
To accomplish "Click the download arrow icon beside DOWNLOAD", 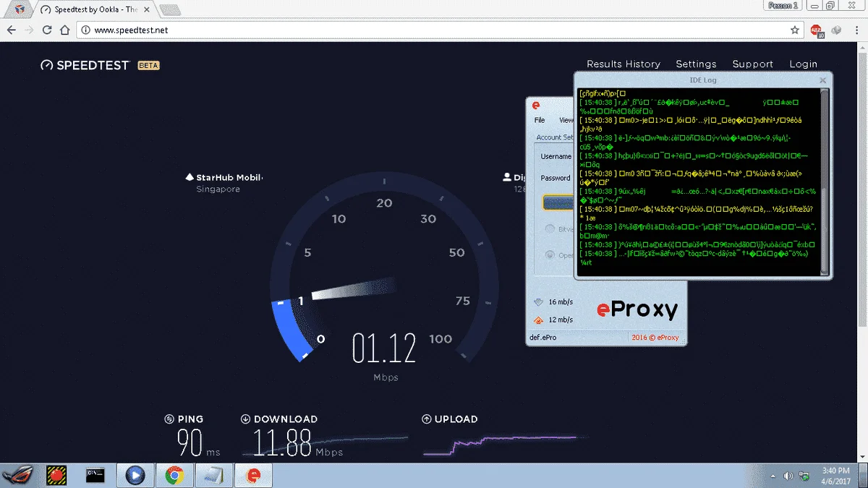I will tap(246, 419).
